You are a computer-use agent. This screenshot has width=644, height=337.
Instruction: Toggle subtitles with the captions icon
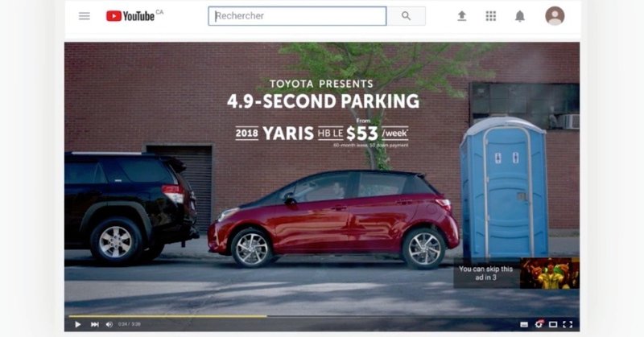point(524,324)
